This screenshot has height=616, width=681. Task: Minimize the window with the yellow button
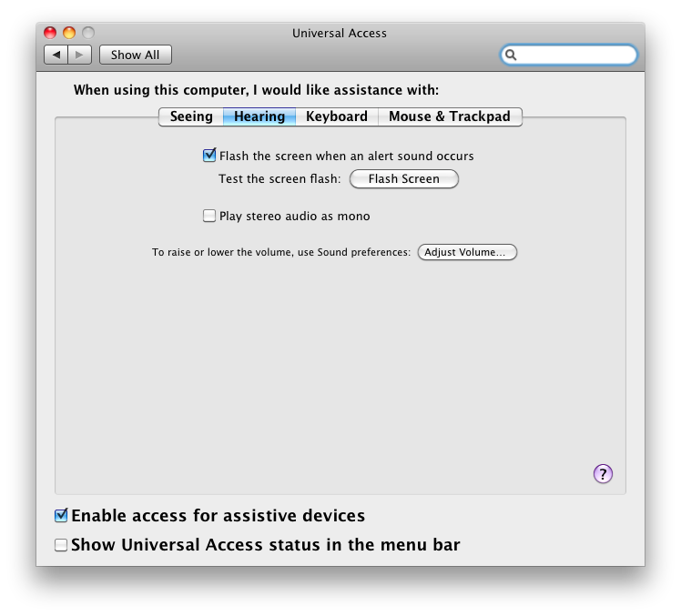click(x=69, y=33)
